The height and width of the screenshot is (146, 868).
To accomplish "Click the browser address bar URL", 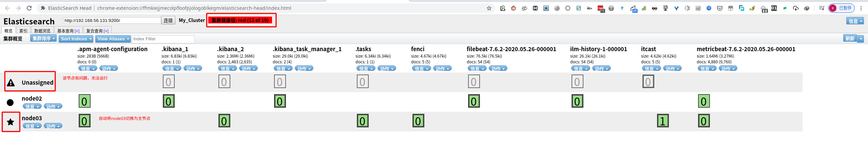I will 194,8.
